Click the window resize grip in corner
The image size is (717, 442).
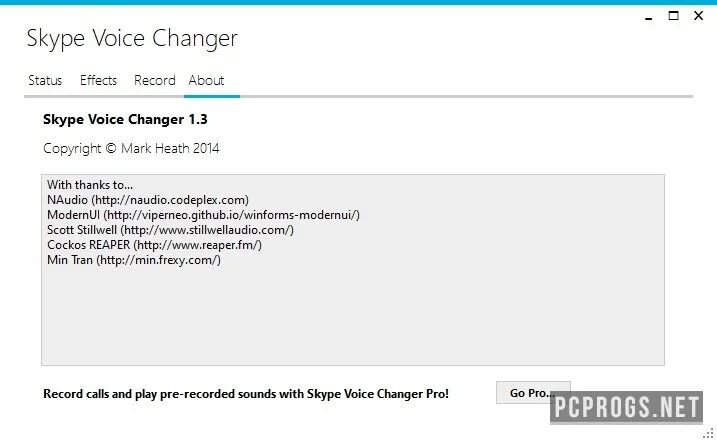[x=708, y=433]
